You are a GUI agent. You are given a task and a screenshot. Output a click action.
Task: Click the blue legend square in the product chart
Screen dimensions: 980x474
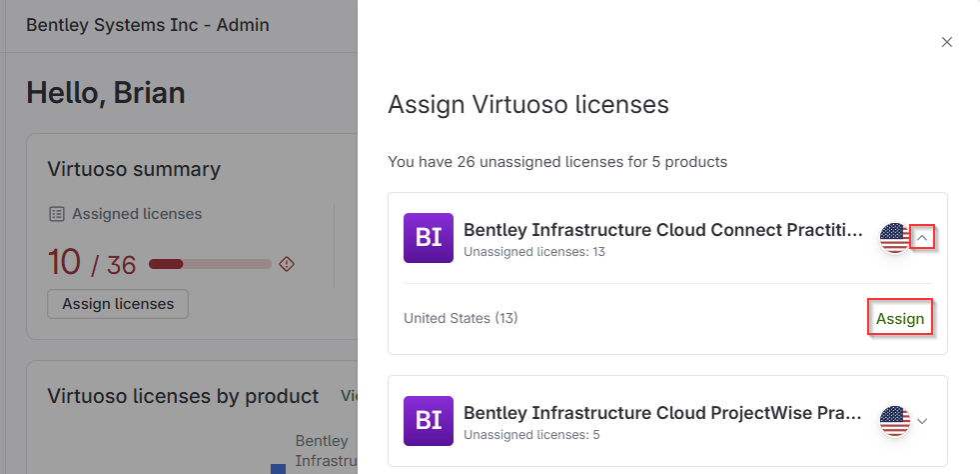click(278, 469)
